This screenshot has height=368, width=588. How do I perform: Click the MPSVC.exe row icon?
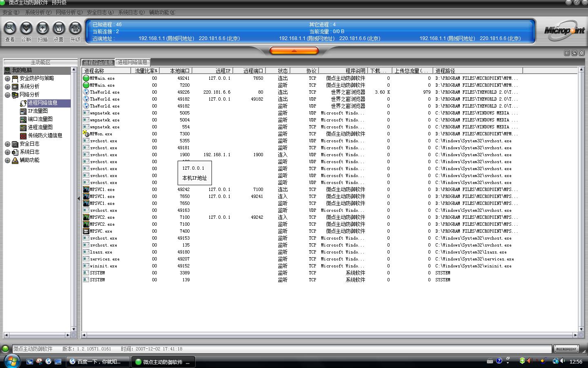coord(86,231)
